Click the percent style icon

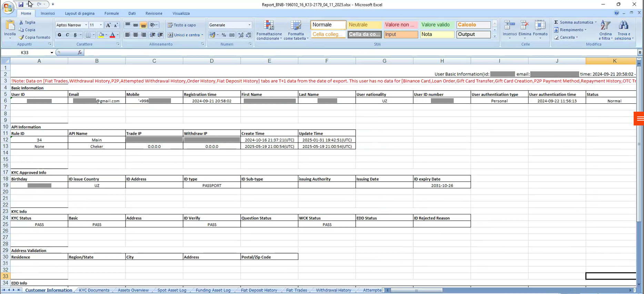pyautogui.click(x=224, y=35)
